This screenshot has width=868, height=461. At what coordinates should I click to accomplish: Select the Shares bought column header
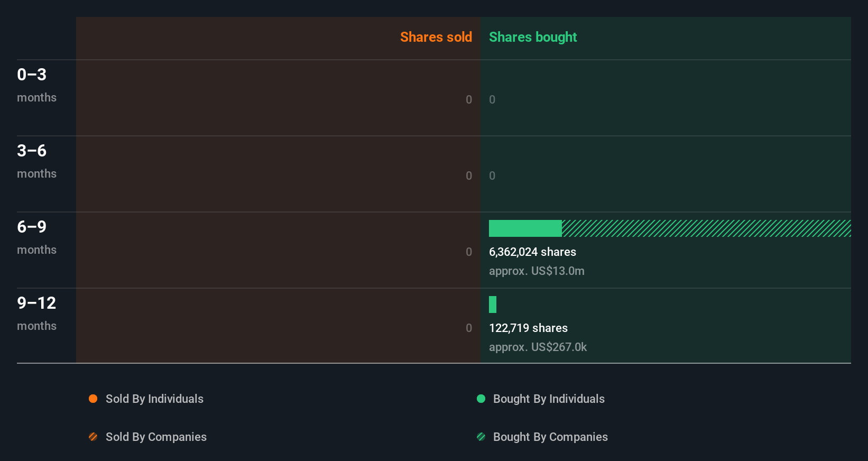(x=533, y=37)
